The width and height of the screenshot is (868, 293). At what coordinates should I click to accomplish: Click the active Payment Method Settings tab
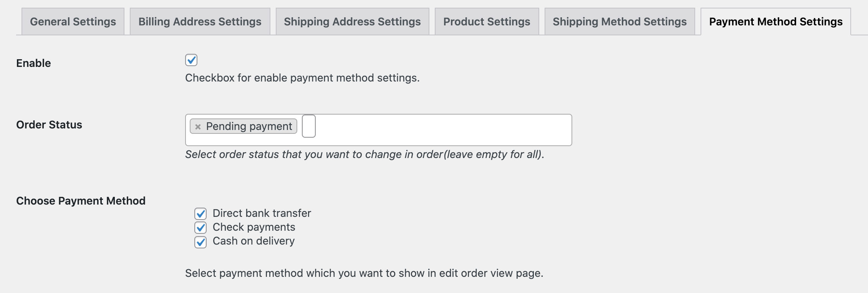[x=775, y=22]
